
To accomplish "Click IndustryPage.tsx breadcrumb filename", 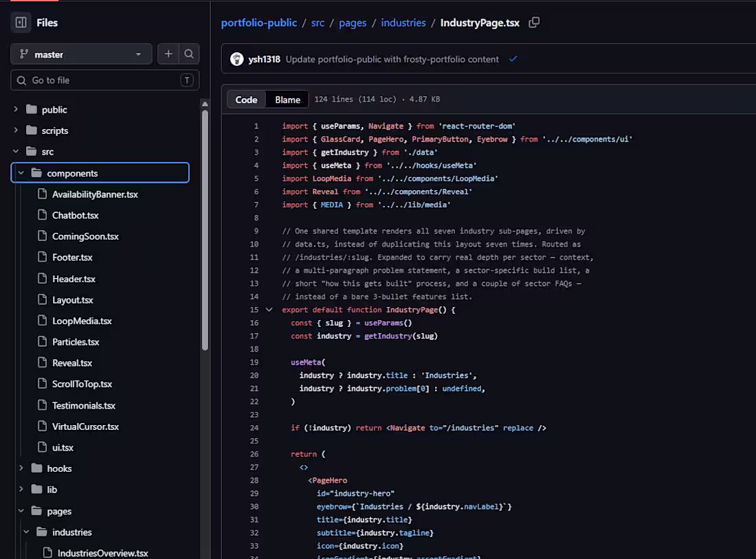I will click(x=480, y=23).
